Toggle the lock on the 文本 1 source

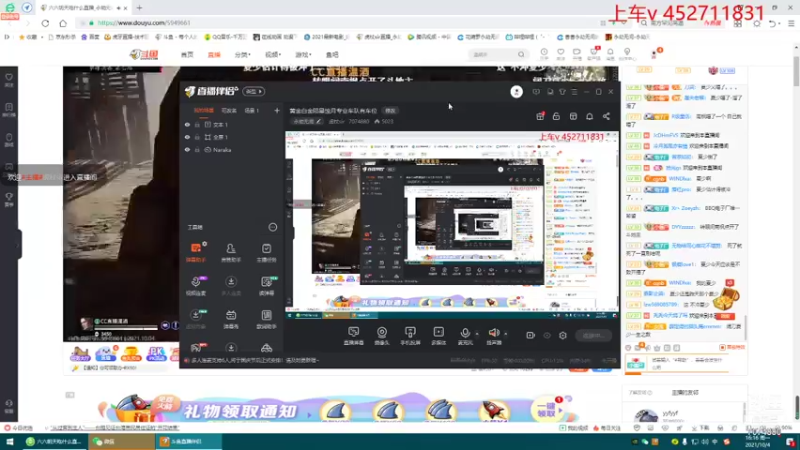[x=197, y=124]
